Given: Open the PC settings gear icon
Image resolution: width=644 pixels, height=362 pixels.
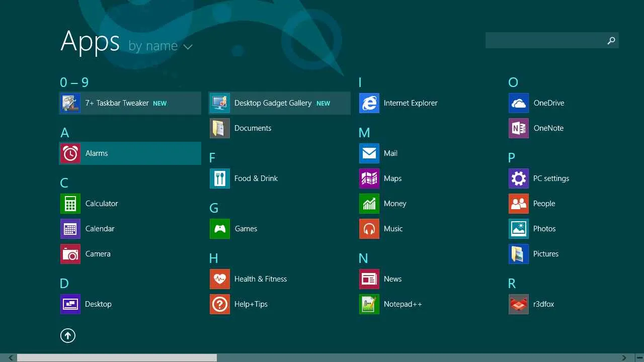Looking at the screenshot, I should pos(519,178).
